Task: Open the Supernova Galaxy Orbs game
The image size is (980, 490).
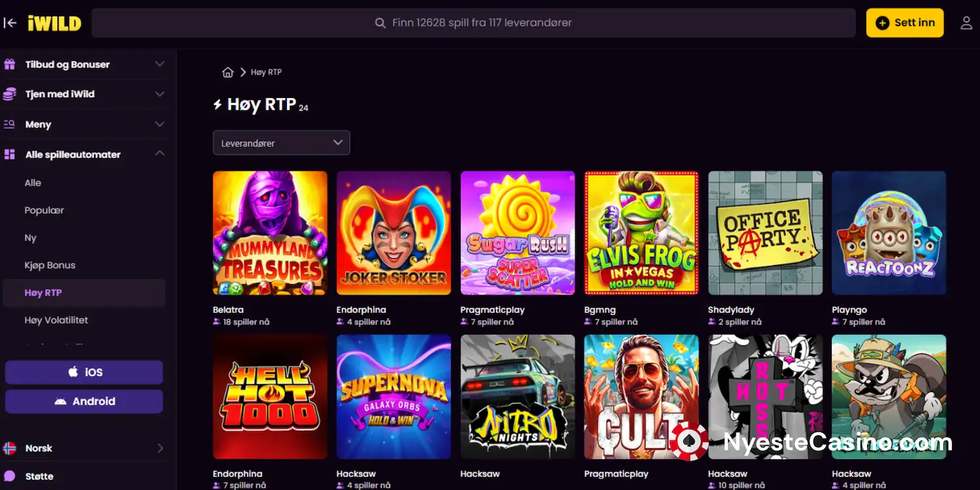Action: (394, 397)
